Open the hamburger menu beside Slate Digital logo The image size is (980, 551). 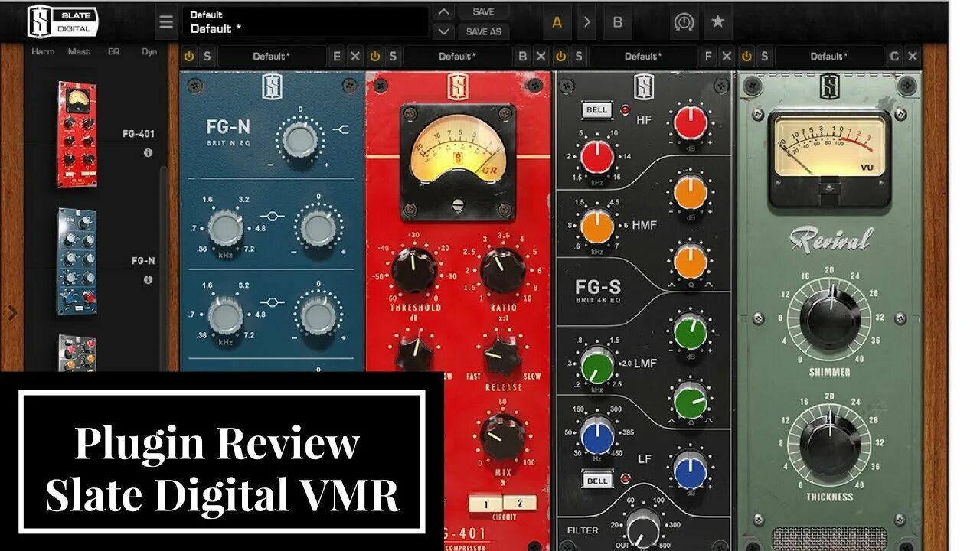166,22
